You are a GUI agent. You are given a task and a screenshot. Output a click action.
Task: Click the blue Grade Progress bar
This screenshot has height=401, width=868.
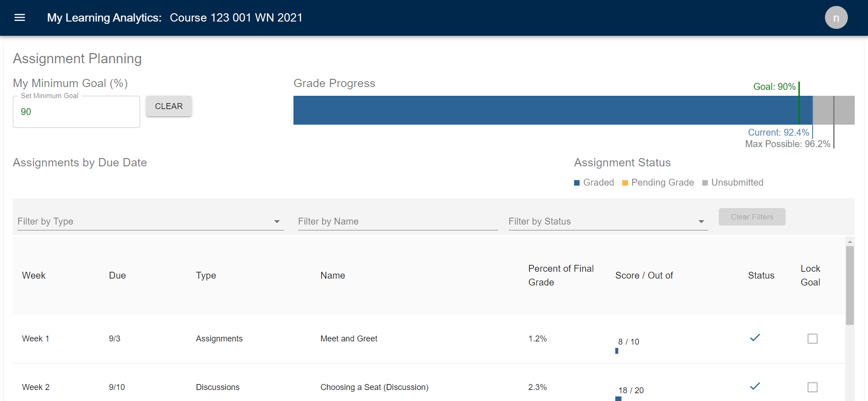(x=553, y=110)
